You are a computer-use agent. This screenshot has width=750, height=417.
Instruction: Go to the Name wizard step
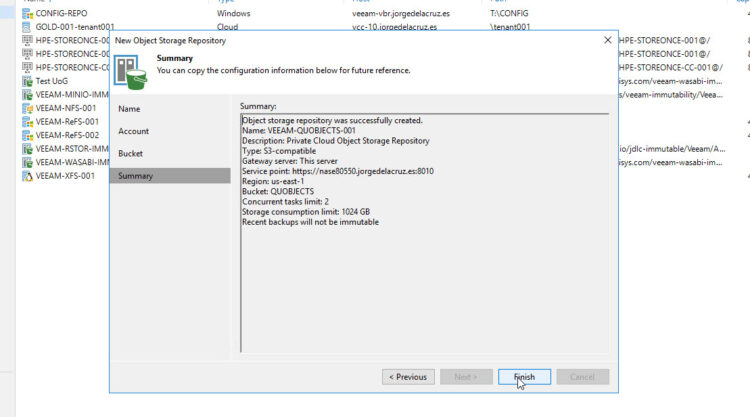tap(129, 109)
